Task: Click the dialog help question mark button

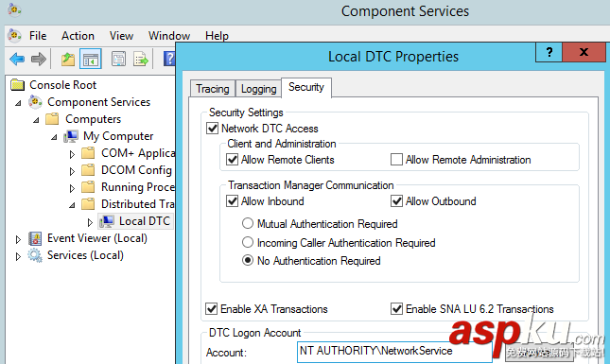Action: click(x=549, y=52)
